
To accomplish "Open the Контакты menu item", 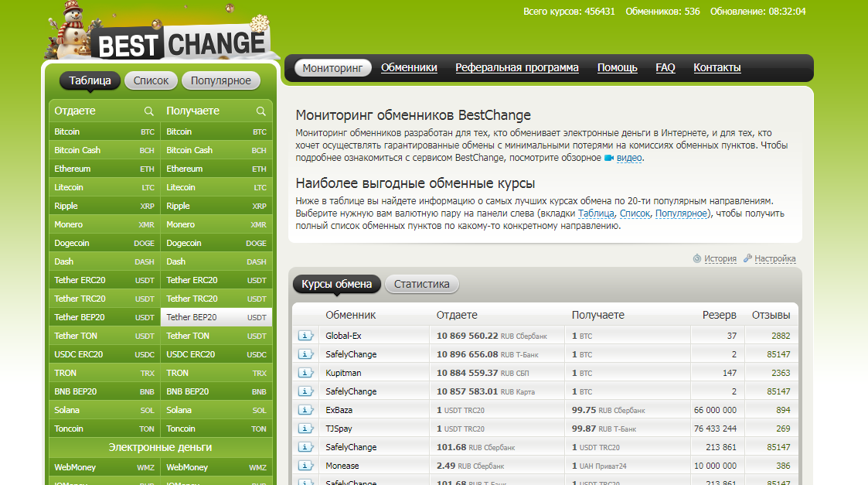I will [717, 67].
